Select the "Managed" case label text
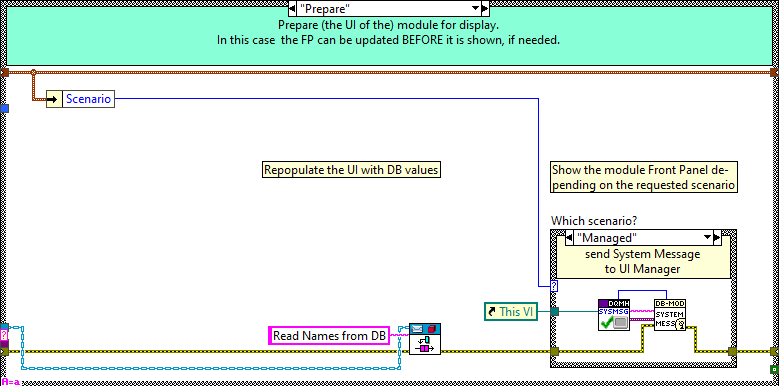779x386 pixels. (607, 238)
